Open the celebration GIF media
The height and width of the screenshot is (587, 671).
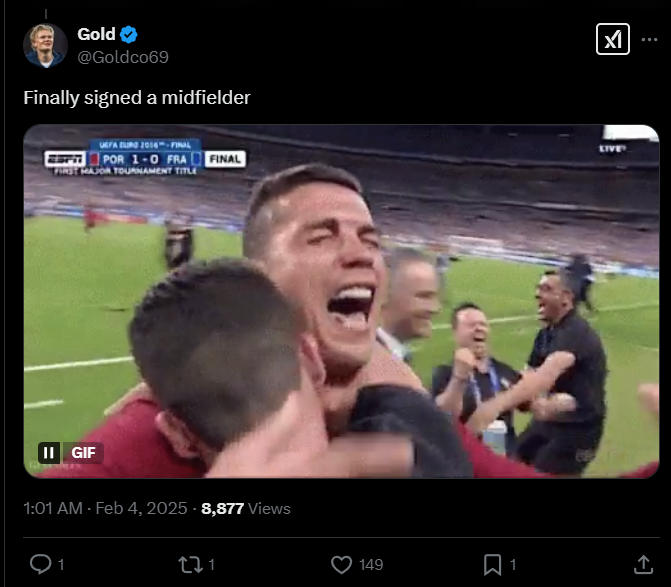point(341,300)
